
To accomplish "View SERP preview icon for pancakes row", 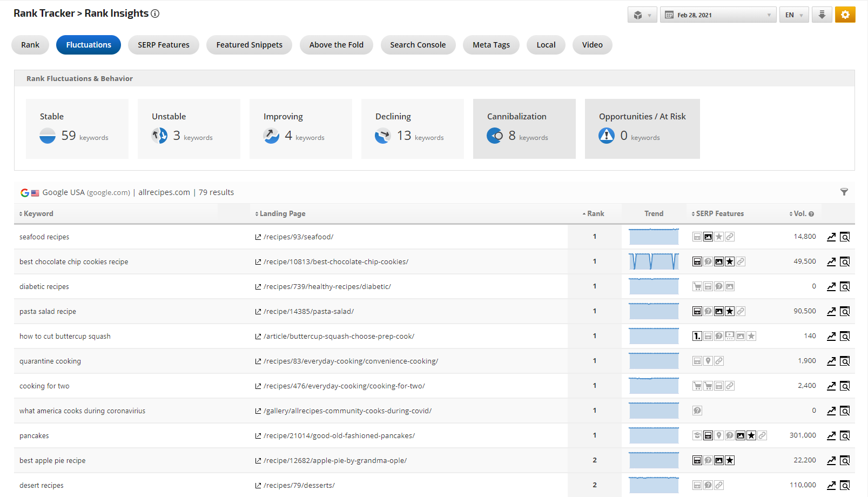I will [845, 435].
